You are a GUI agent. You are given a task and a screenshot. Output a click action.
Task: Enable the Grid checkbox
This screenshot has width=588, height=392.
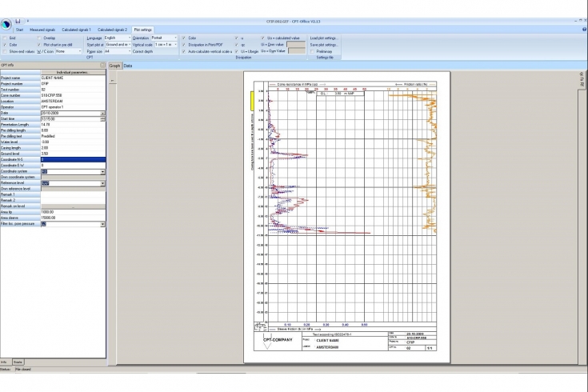[4, 38]
